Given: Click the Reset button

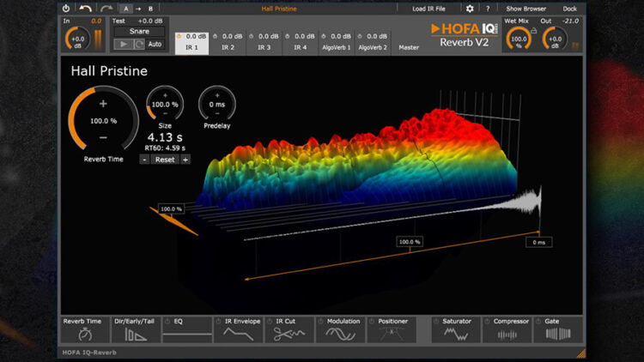Looking at the screenshot, I should (x=165, y=160).
